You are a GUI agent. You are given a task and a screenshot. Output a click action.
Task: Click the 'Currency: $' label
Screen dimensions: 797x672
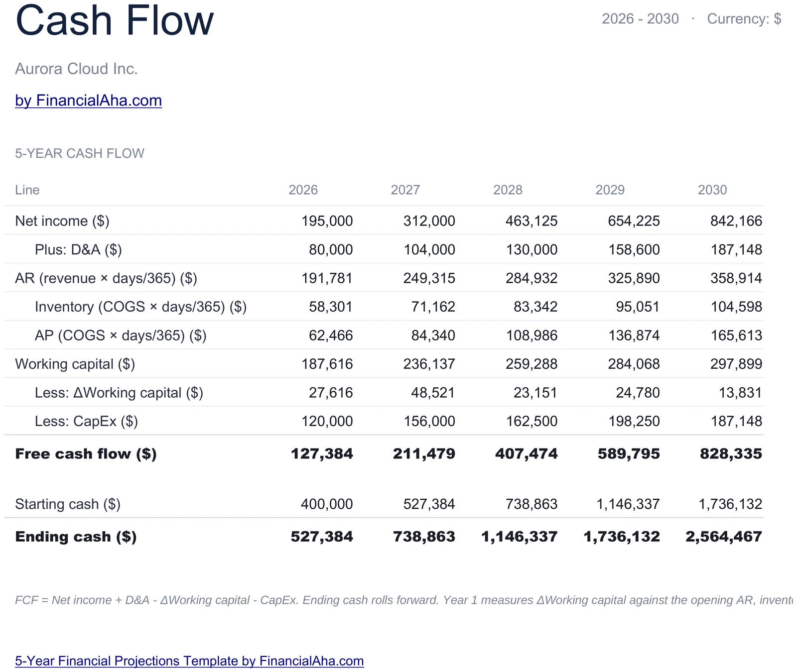tap(744, 19)
